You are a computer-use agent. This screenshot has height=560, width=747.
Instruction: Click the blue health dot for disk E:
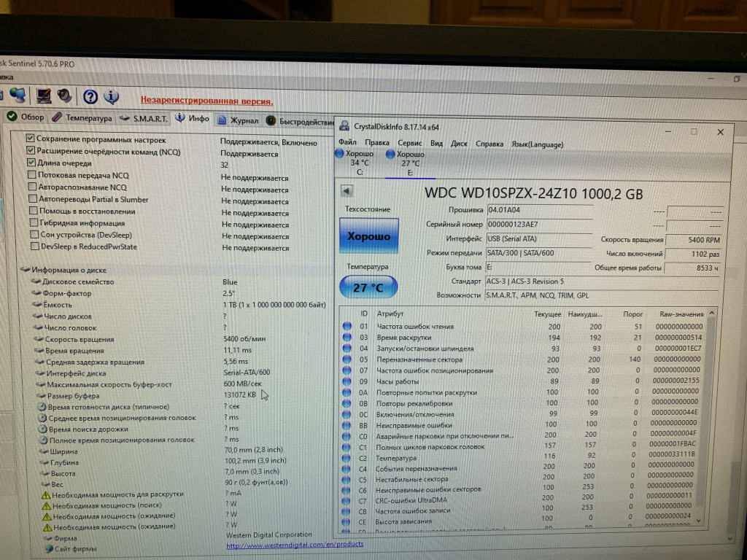[390, 154]
